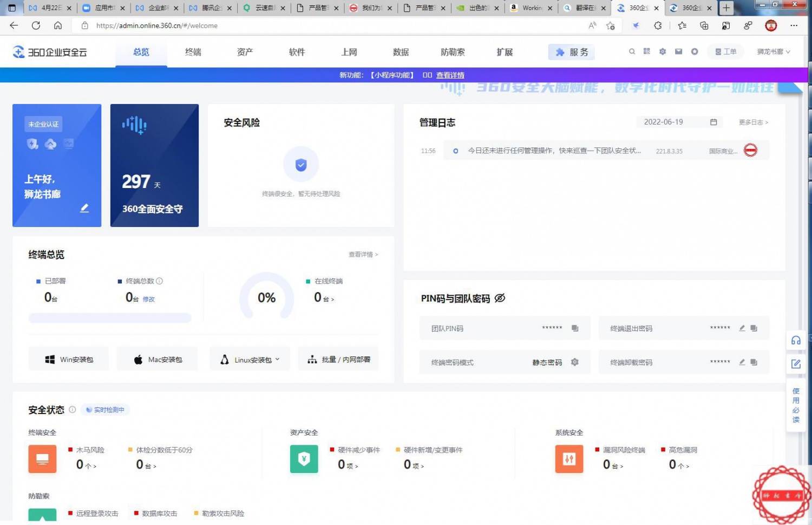Click the info icon next to 终端总数
This screenshot has width=812, height=525.
159,281
